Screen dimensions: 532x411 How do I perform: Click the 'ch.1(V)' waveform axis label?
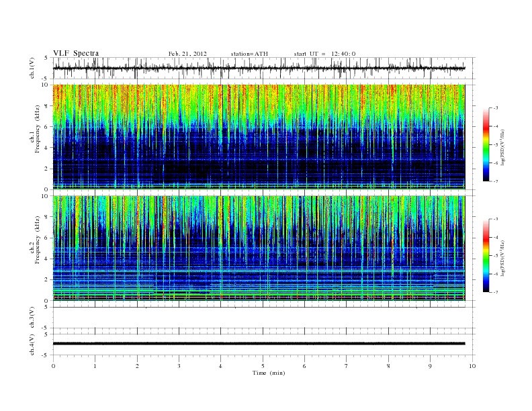pyautogui.click(x=32, y=68)
